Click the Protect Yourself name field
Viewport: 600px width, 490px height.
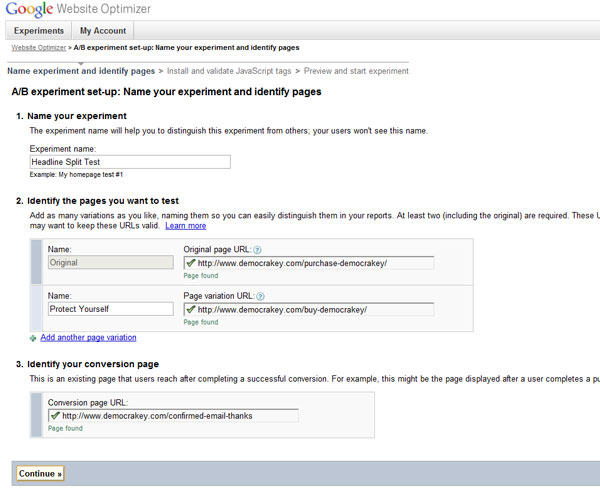[x=111, y=309]
